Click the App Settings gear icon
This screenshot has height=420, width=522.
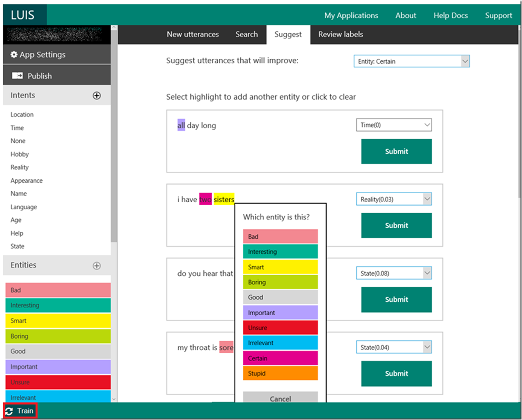pos(14,55)
